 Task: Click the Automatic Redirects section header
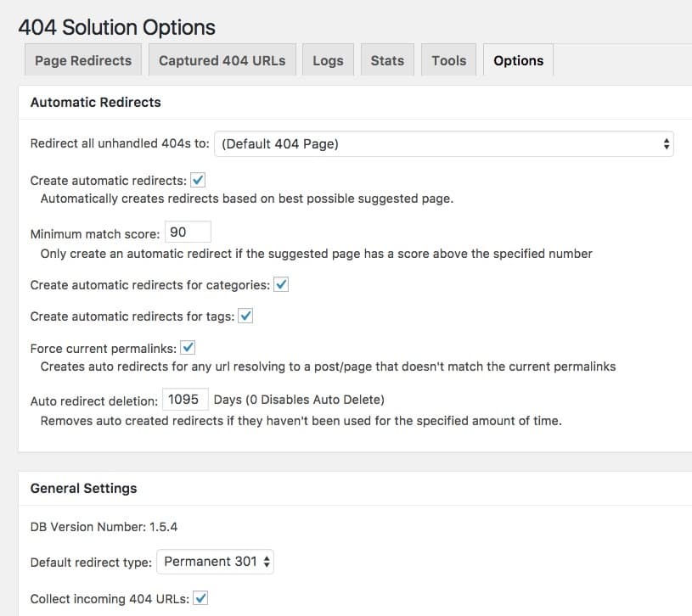(x=96, y=102)
